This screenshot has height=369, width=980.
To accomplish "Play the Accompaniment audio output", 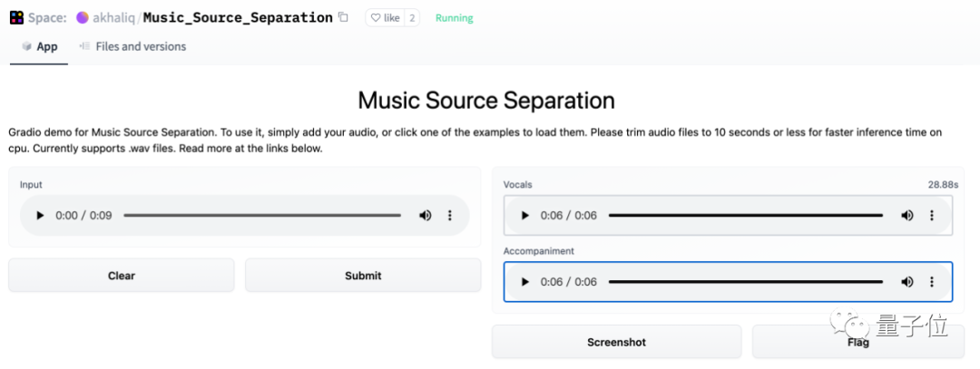I will click(x=525, y=282).
